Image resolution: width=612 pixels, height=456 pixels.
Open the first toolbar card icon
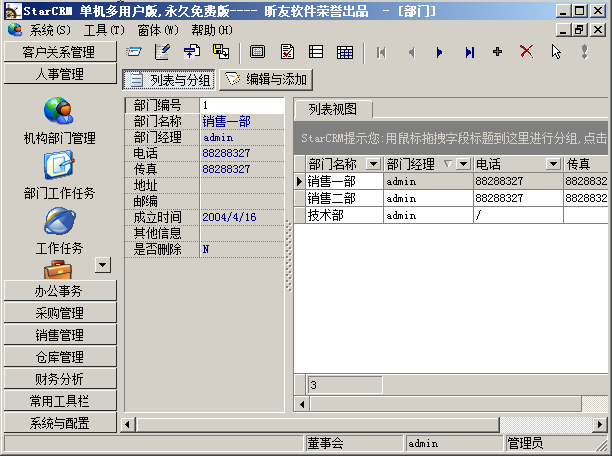[x=133, y=52]
